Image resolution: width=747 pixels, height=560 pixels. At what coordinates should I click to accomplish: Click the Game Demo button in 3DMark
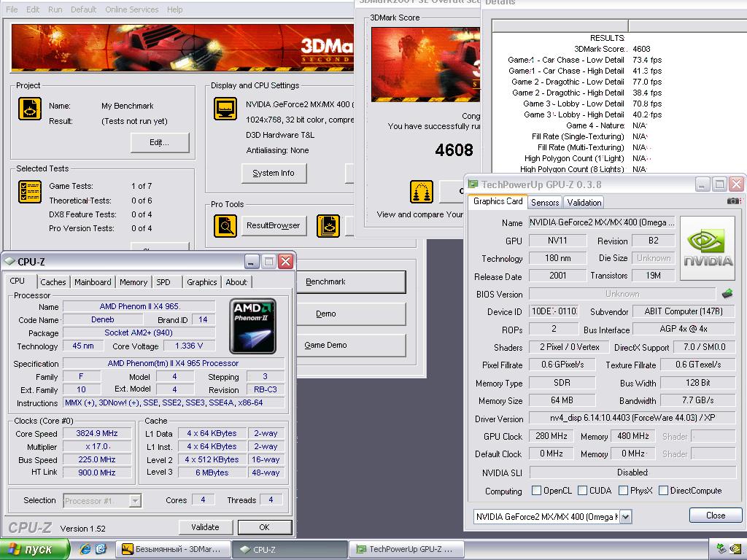pos(352,345)
